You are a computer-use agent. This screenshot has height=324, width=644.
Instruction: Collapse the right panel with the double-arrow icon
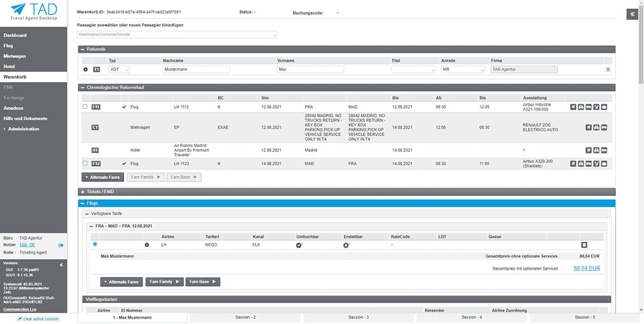tap(632, 15)
